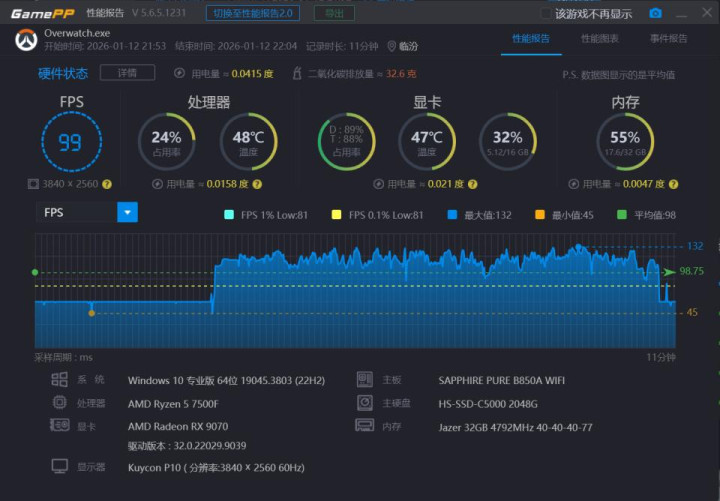720x501 pixels.
Task: Click power icon beside processor 用电量
Action: click(158, 184)
